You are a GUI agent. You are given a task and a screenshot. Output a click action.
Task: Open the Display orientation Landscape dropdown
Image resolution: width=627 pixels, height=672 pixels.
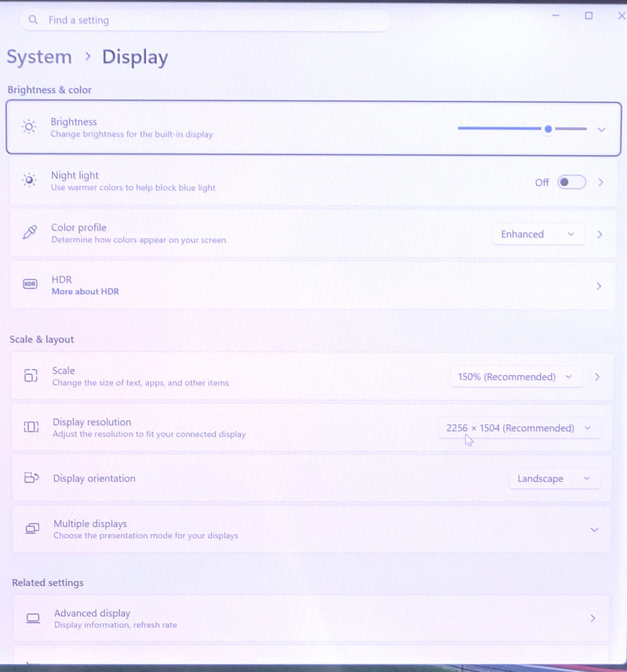(554, 479)
